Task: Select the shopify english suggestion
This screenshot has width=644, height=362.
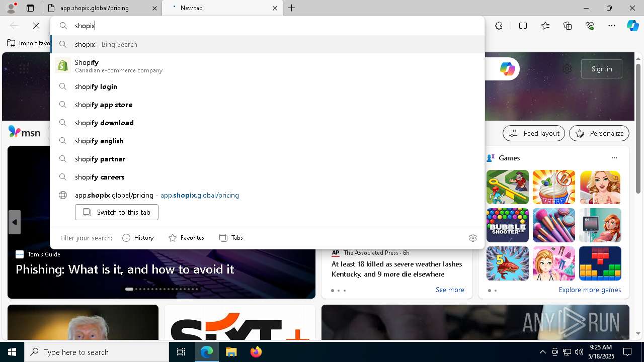Action: 267,141
